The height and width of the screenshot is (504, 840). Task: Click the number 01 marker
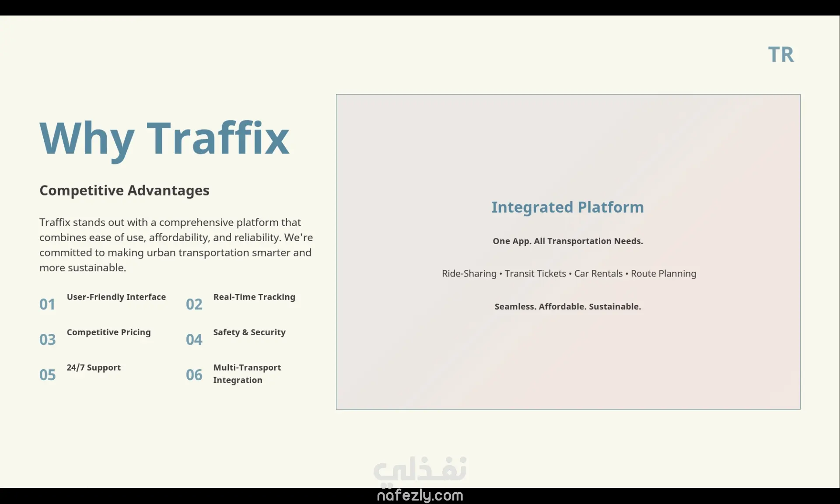pyautogui.click(x=47, y=304)
